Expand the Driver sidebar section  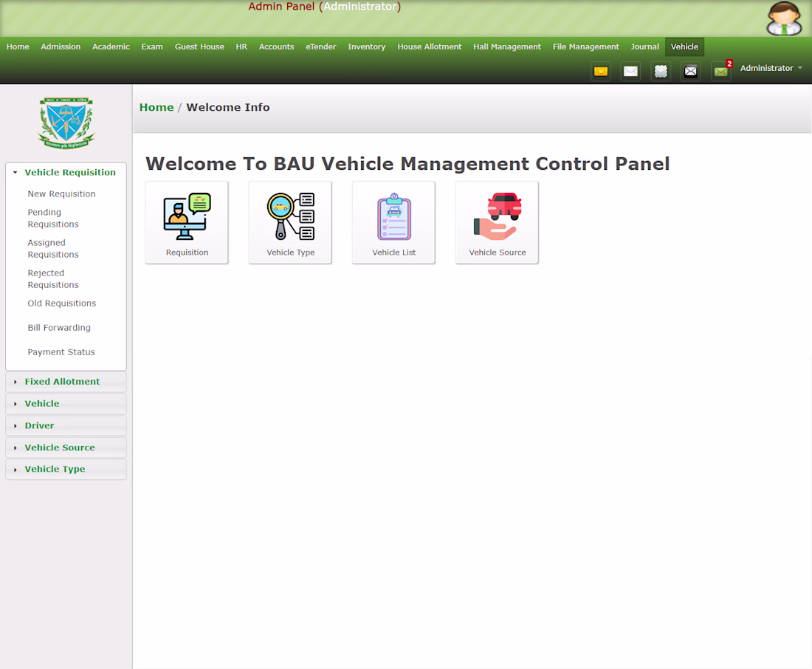(66, 426)
